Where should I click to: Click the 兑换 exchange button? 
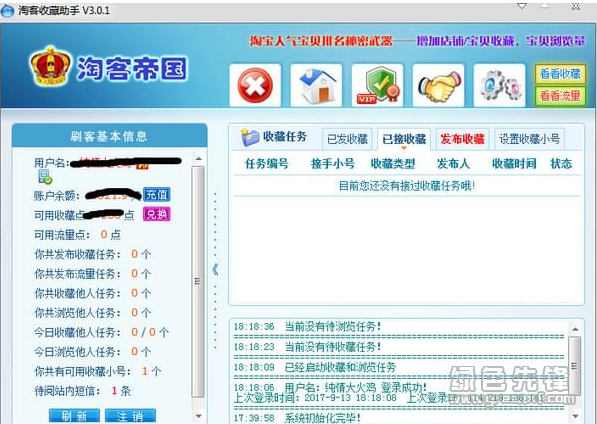(x=156, y=214)
